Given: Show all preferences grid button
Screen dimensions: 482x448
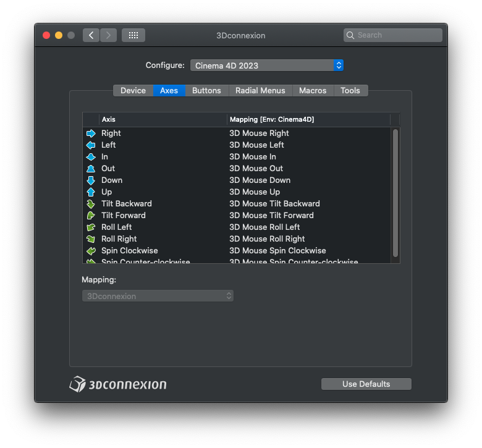Looking at the screenshot, I should 133,35.
